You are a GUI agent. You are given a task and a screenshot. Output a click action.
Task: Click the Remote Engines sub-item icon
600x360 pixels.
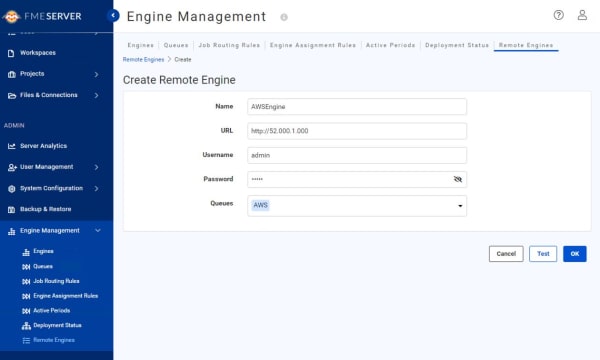click(x=26, y=340)
